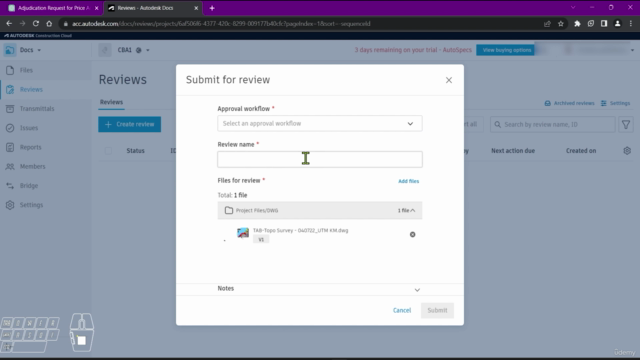Click the folder icon in Project Files/DWG row
Viewport: 640px width, 360px height.
point(229,210)
